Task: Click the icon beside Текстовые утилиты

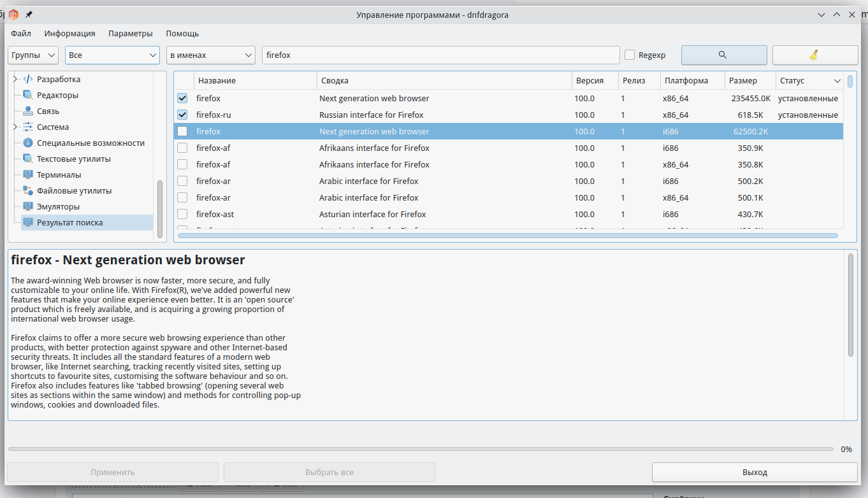Action: (x=28, y=159)
